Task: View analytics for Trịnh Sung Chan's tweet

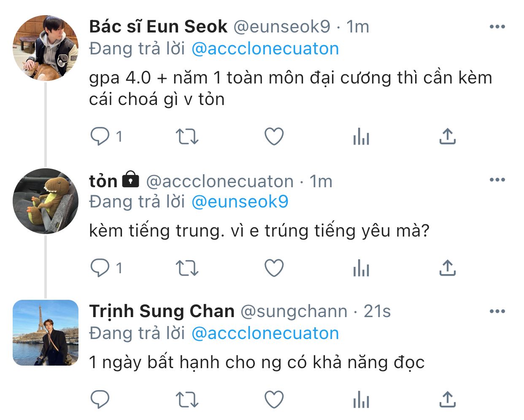Action: pyautogui.click(x=361, y=399)
